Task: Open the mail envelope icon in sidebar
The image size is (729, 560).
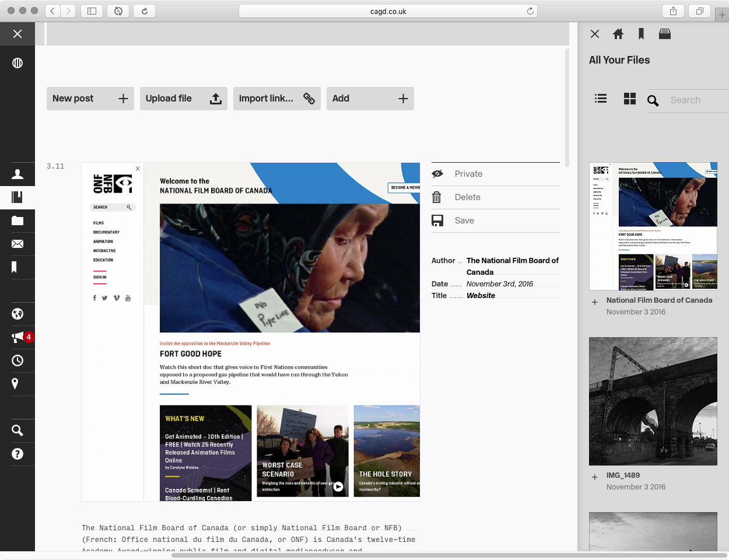Action: click(17, 244)
